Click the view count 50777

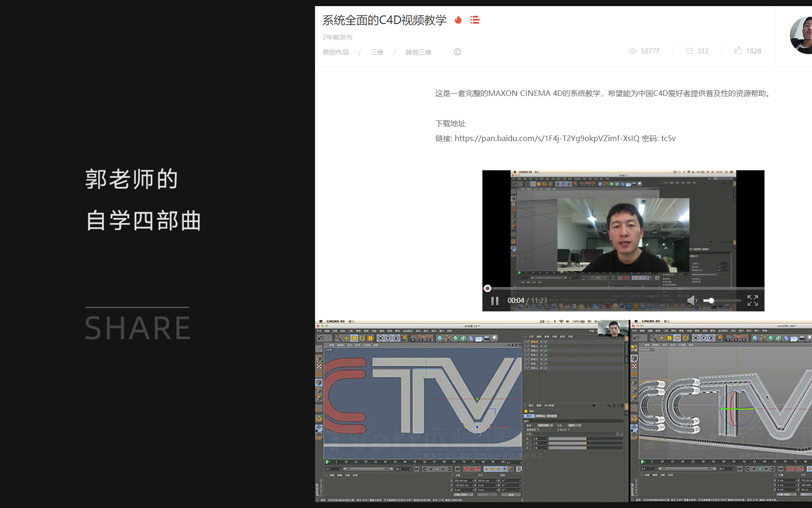pos(650,51)
